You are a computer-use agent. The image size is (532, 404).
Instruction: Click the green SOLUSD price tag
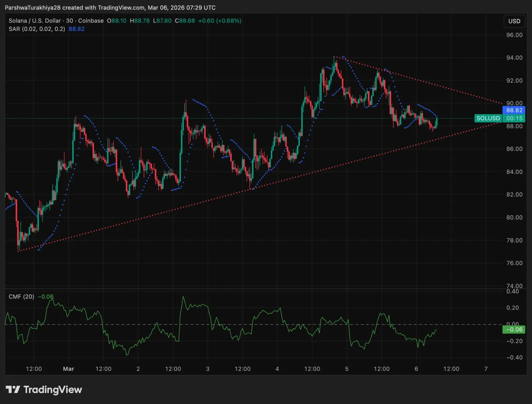coord(487,118)
